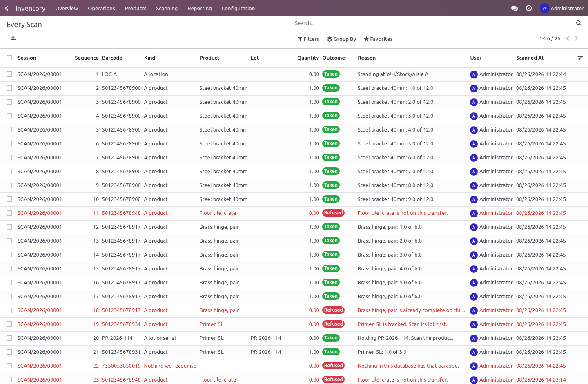Click user avatar in sequence 20 row
Image resolution: width=588 pixels, height=384 pixels.
(474, 338)
